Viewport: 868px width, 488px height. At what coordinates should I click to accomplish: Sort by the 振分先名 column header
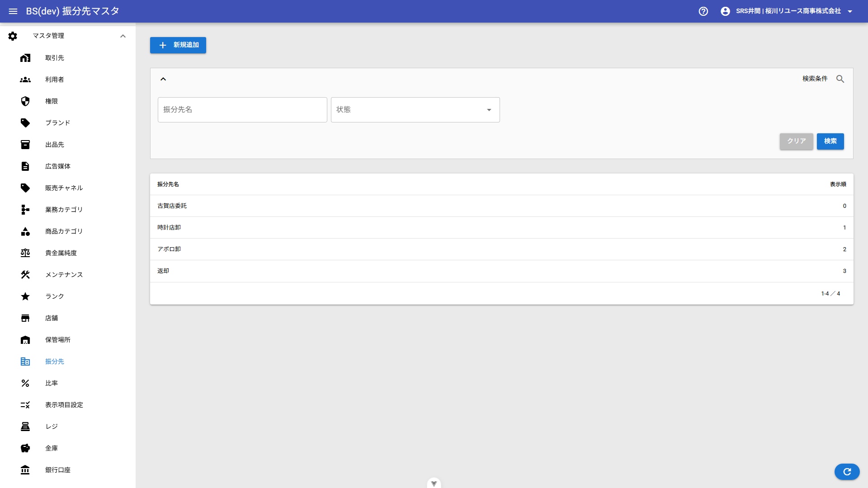(x=168, y=184)
